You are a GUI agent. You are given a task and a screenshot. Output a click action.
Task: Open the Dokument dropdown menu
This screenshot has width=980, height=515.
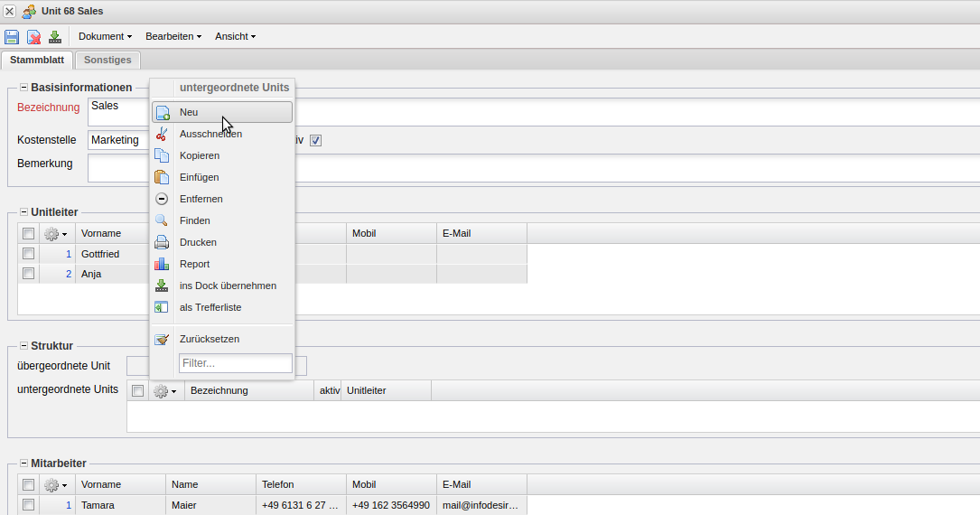pos(105,36)
